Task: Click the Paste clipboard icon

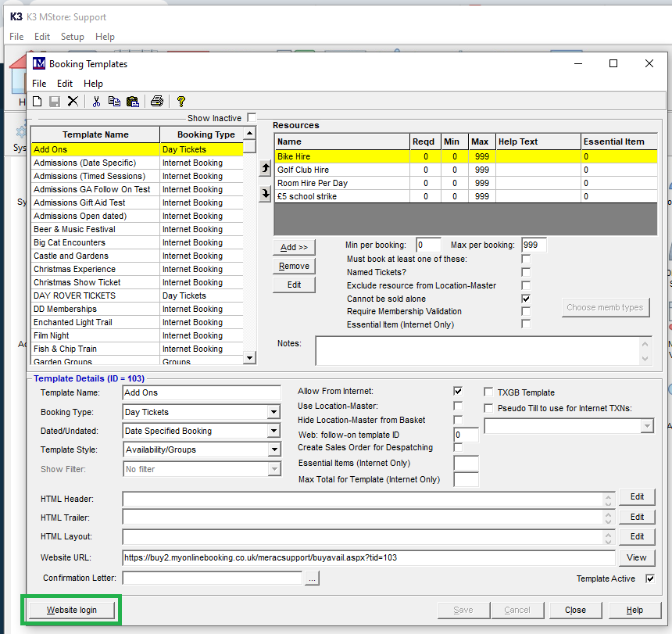Action: [x=132, y=102]
